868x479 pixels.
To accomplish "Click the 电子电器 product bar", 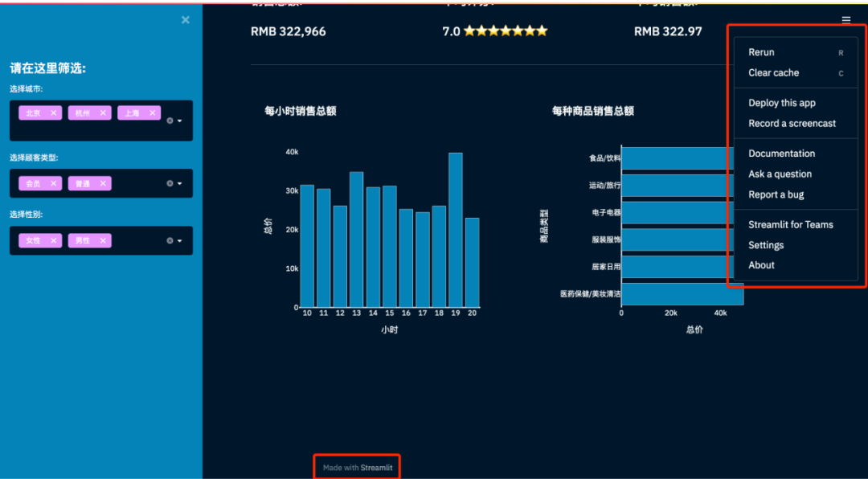I will pyautogui.click(x=678, y=213).
